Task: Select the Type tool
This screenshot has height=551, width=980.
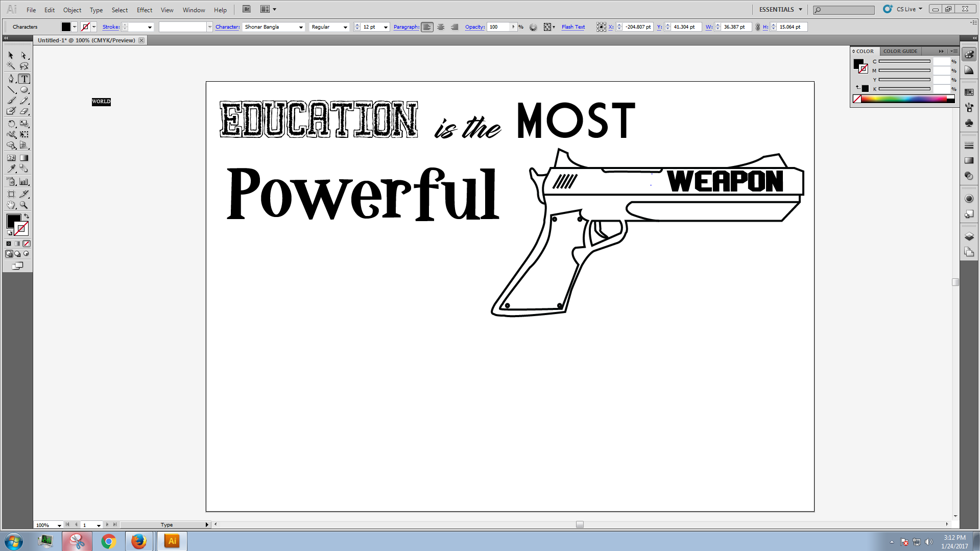Action: 24,79
